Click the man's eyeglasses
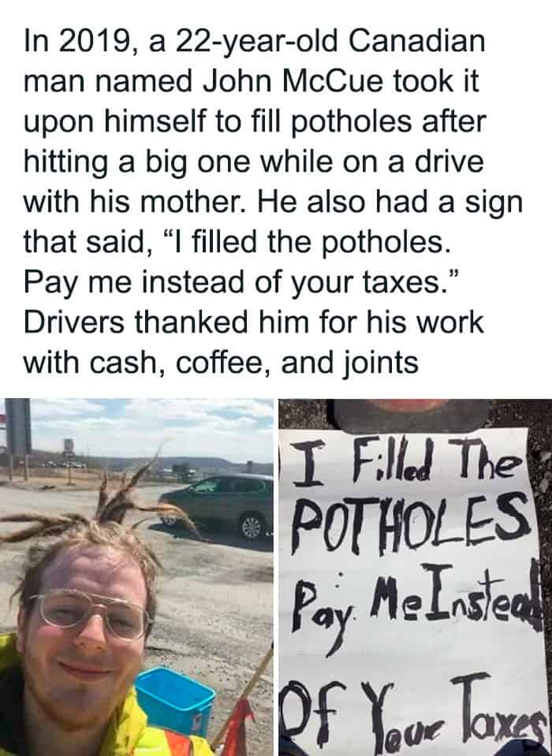 [88, 614]
